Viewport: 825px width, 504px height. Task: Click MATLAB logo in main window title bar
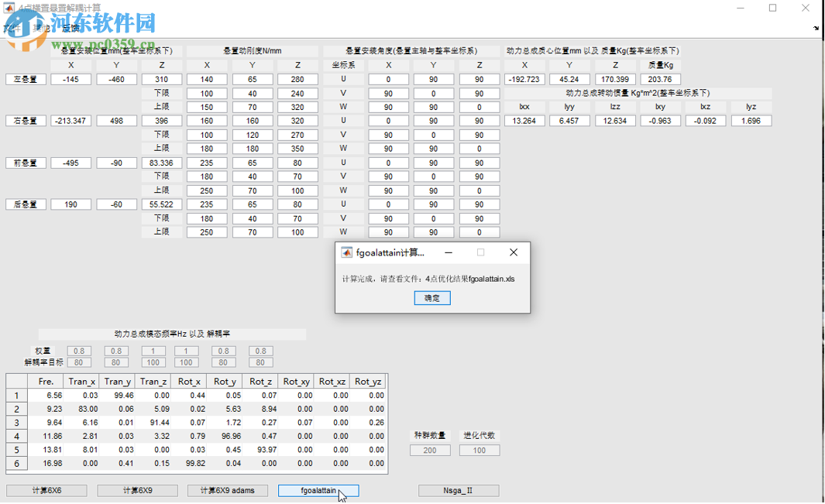[x=9, y=8]
